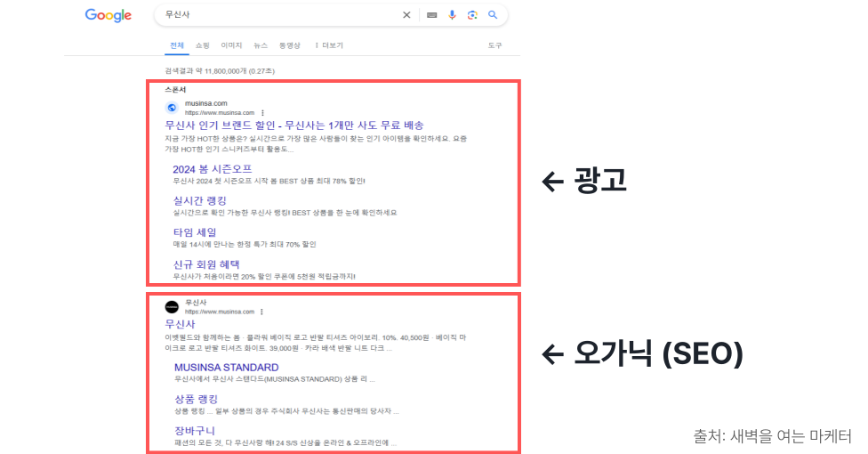
Task: Switch to the 뉴스 tab
Action: 261,45
